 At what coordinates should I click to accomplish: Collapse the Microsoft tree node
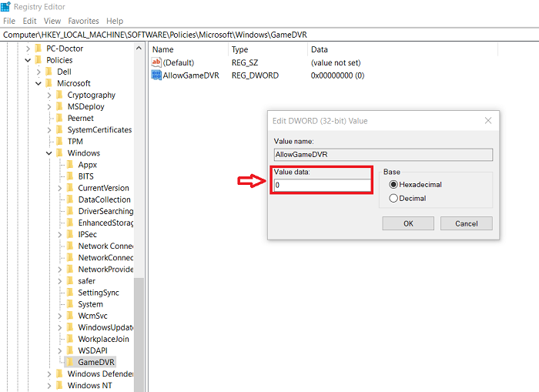[x=38, y=83]
